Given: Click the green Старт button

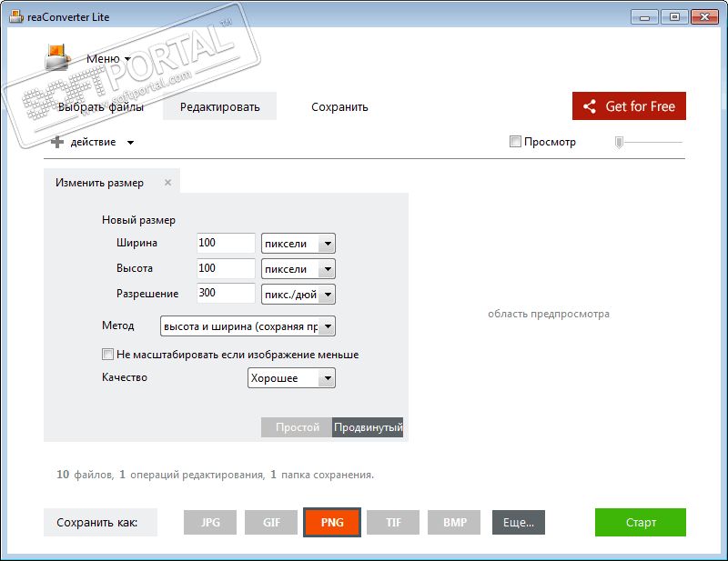Looking at the screenshot, I should [x=641, y=523].
